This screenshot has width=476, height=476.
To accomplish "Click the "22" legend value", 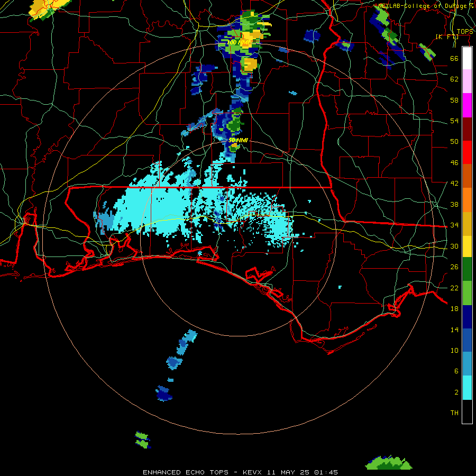I will coord(454,288).
